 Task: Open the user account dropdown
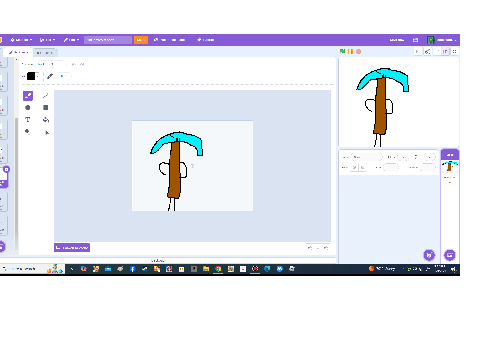[x=442, y=40]
